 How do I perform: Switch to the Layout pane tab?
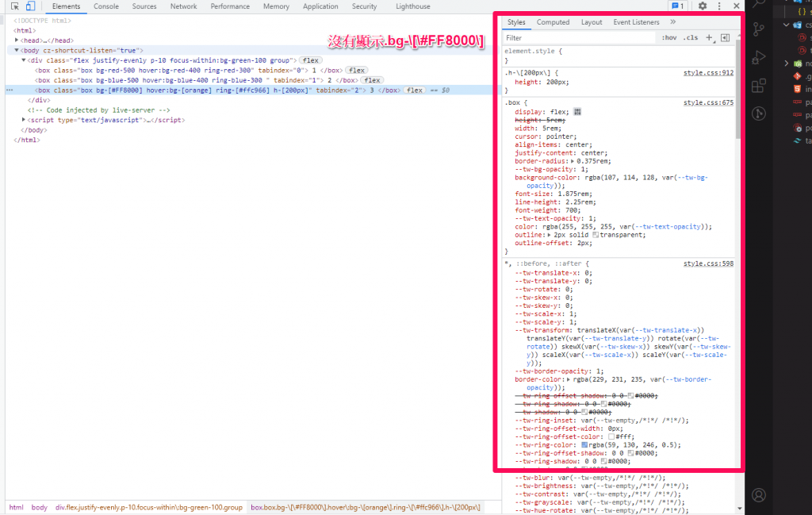click(x=592, y=22)
